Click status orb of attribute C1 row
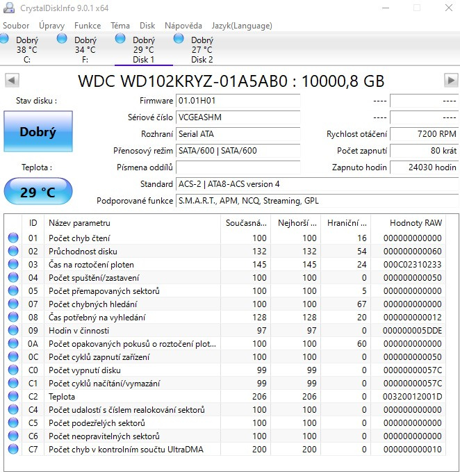Viewport: 460px width, 476px height. click(13, 383)
